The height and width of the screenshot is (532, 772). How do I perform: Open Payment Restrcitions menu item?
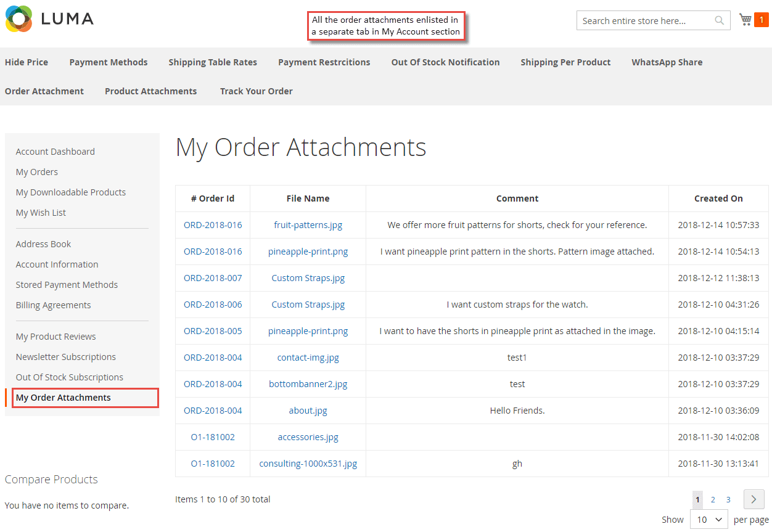[x=324, y=62]
